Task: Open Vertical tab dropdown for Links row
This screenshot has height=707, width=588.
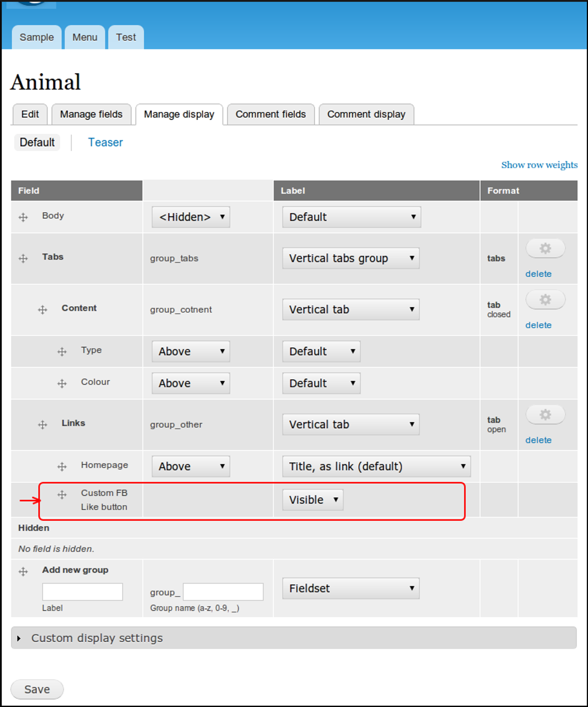Action: pos(351,424)
